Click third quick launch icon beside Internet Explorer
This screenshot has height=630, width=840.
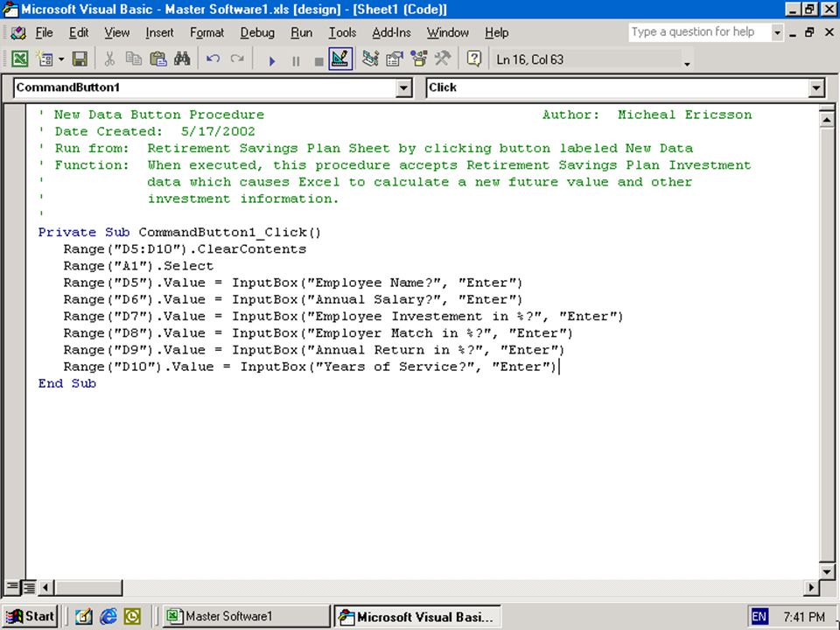[x=132, y=617]
